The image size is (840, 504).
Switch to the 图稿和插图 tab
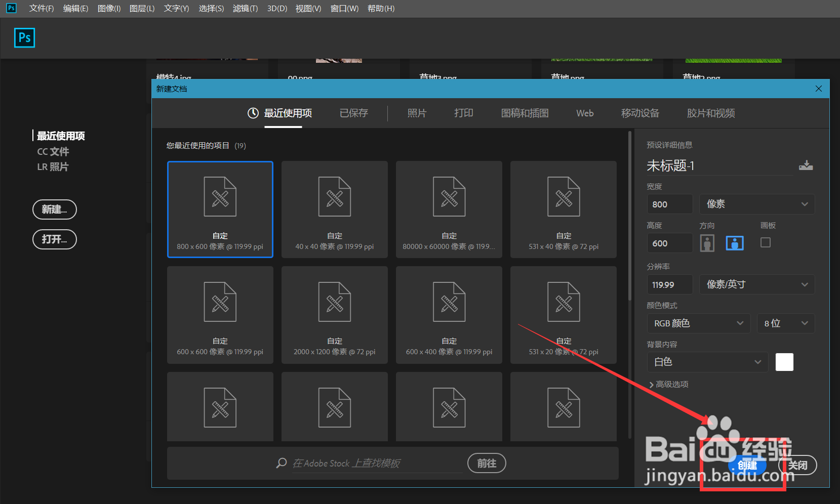coord(525,113)
